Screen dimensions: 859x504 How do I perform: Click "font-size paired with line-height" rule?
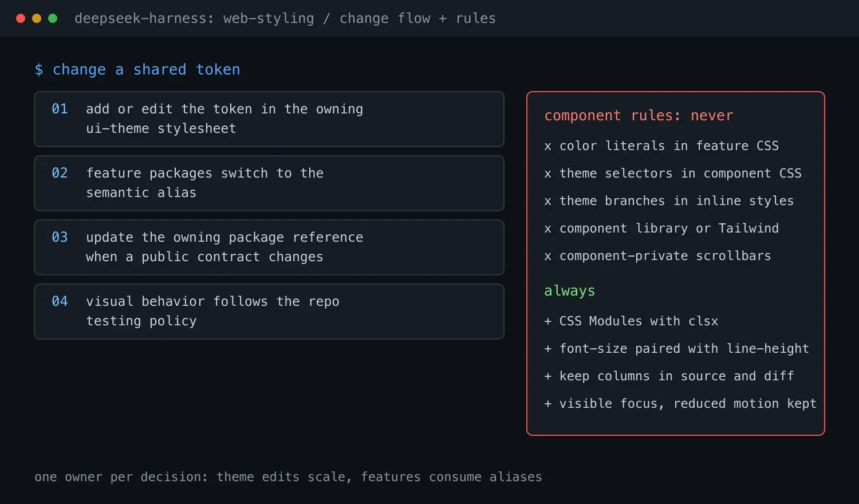pyautogui.click(x=676, y=349)
